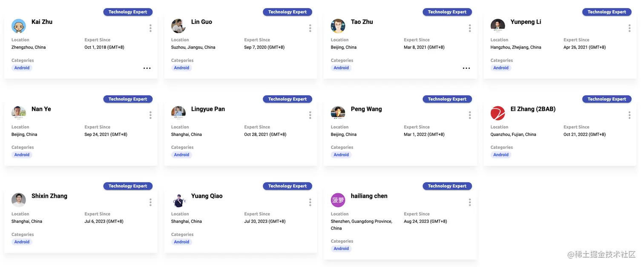Open the kebab menu for Shixin Zhang
644x267 pixels.
[x=150, y=202]
